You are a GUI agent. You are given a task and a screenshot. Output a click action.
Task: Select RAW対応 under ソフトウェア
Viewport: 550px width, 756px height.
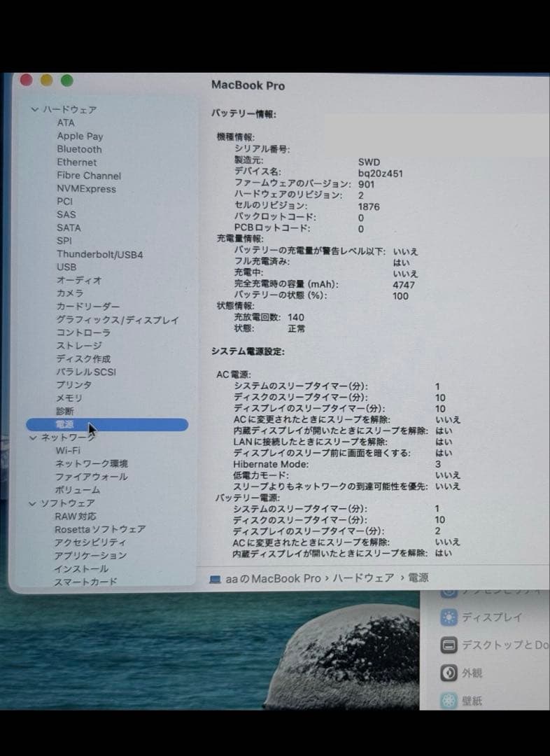click(x=75, y=517)
